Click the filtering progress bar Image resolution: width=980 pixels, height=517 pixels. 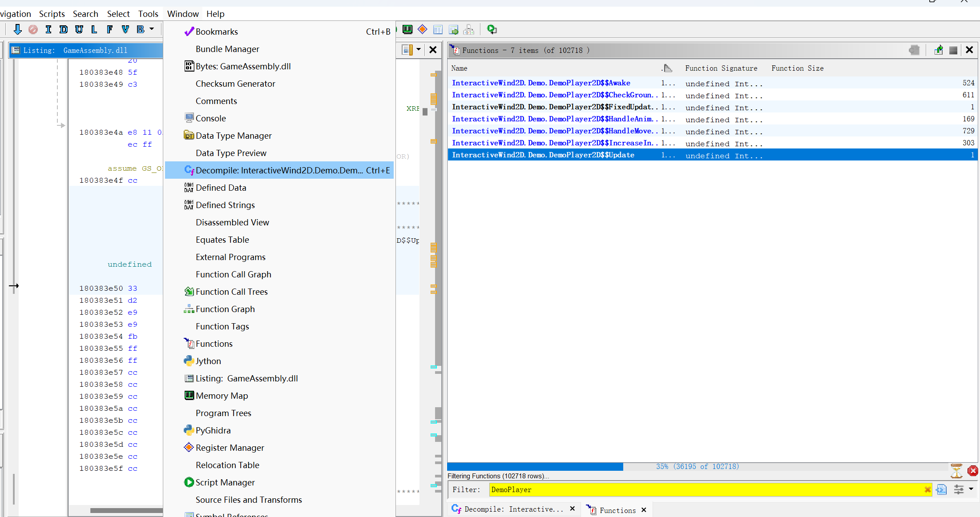[x=697, y=467]
